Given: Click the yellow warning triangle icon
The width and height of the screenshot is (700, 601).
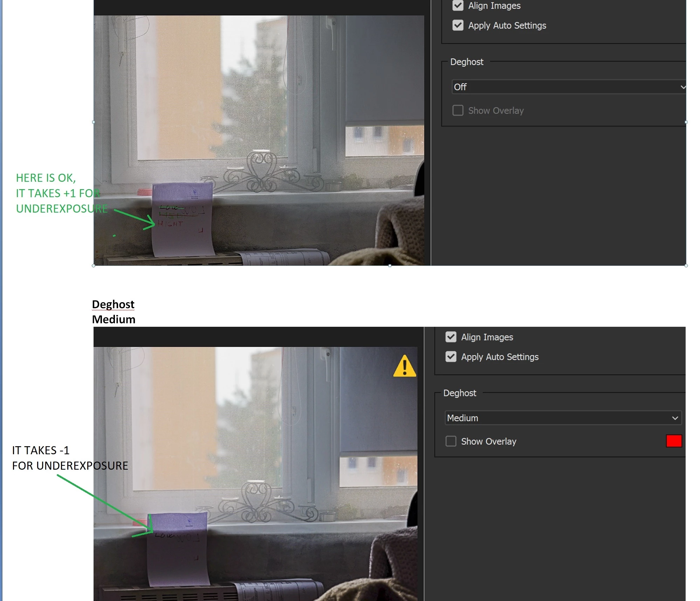Looking at the screenshot, I should pyautogui.click(x=404, y=366).
